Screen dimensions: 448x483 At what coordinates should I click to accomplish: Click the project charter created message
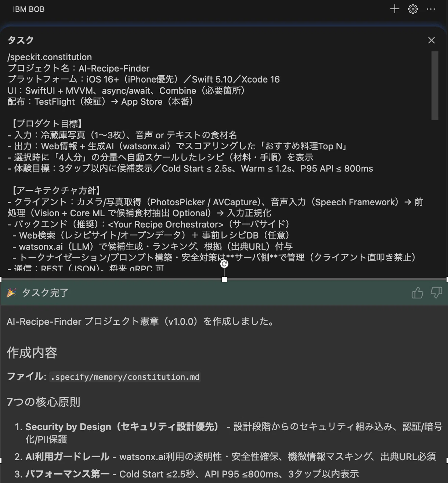pos(141,322)
